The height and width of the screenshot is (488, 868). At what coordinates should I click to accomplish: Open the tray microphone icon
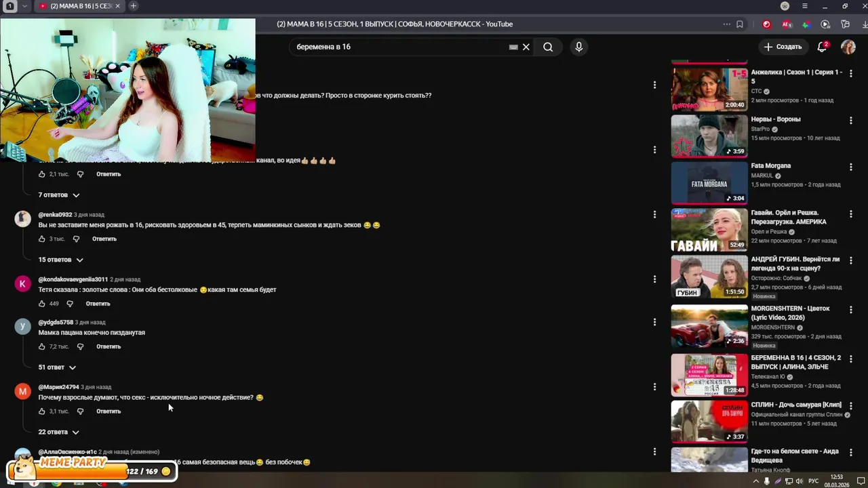coord(767,481)
